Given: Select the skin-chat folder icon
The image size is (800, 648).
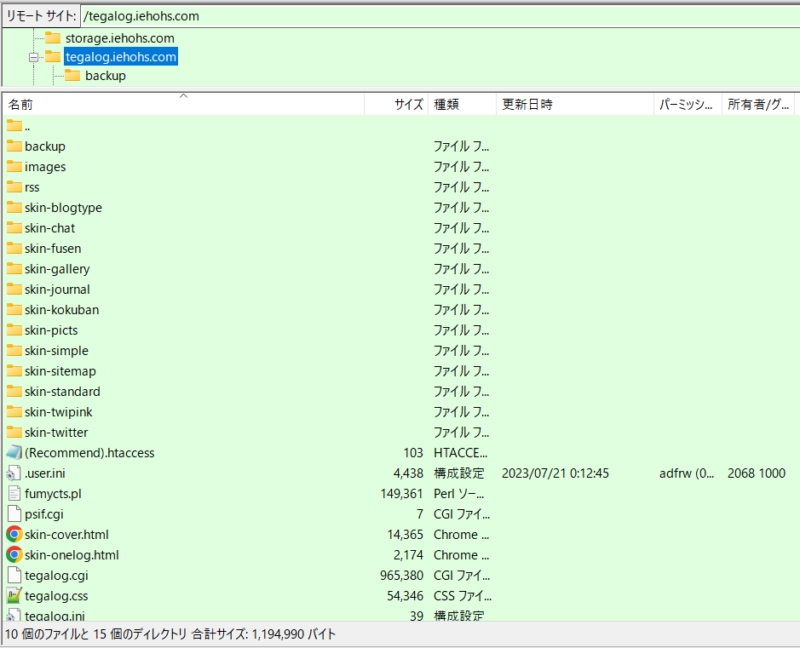Looking at the screenshot, I should tap(14, 228).
